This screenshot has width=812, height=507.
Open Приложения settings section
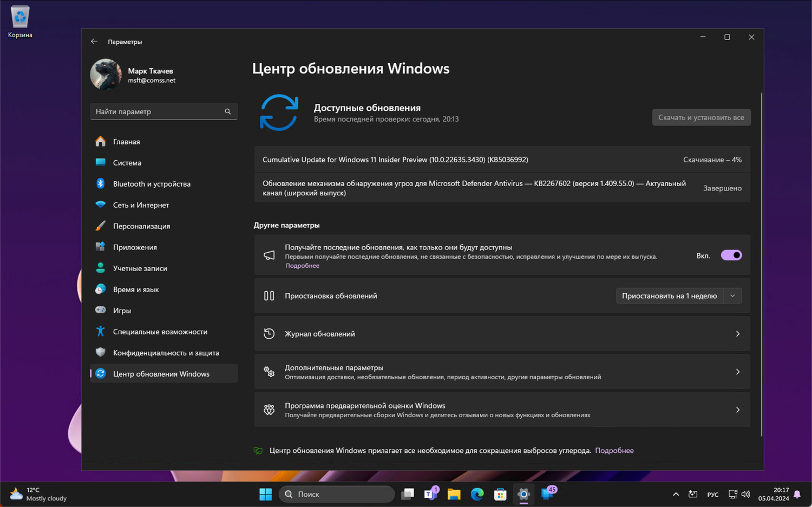(x=163, y=247)
